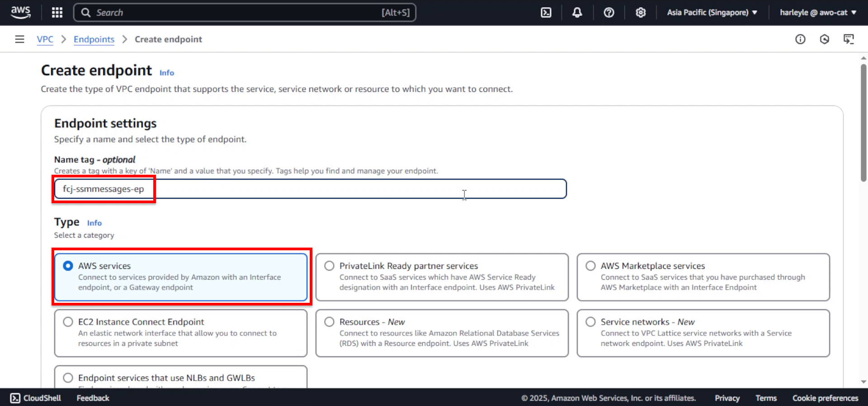
Task: Select EC2 Instance Connect Endpoint option
Action: 181,333
